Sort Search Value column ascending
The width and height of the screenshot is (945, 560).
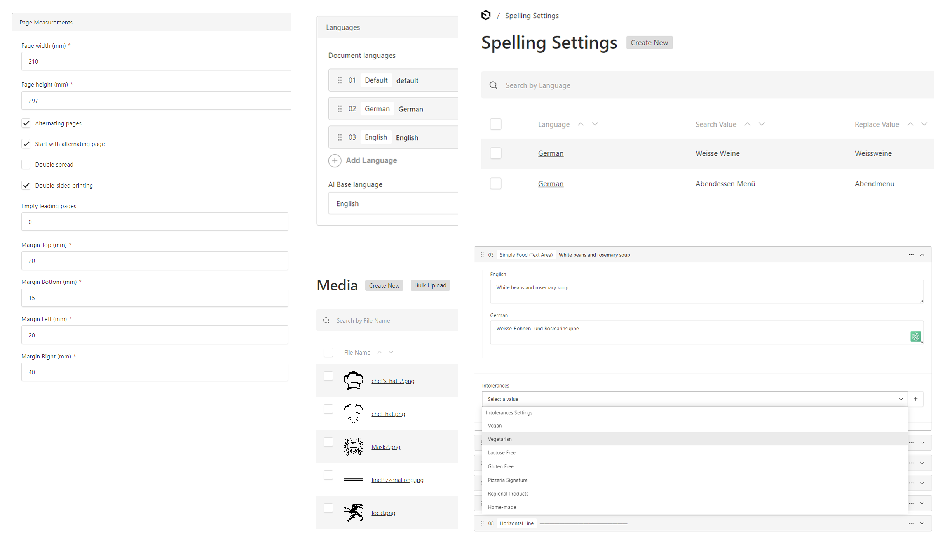[x=747, y=123]
